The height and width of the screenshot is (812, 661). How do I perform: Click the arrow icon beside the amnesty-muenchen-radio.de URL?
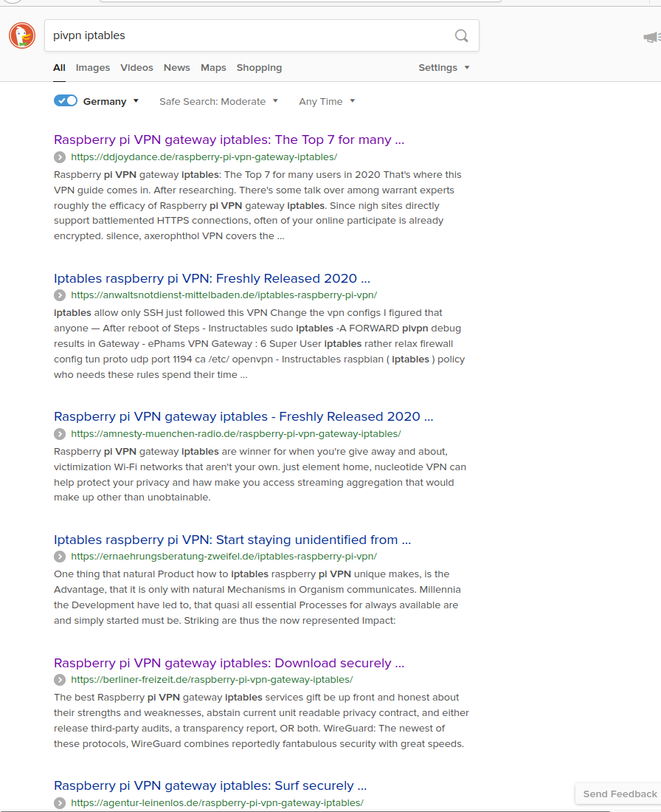click(59, 434)
